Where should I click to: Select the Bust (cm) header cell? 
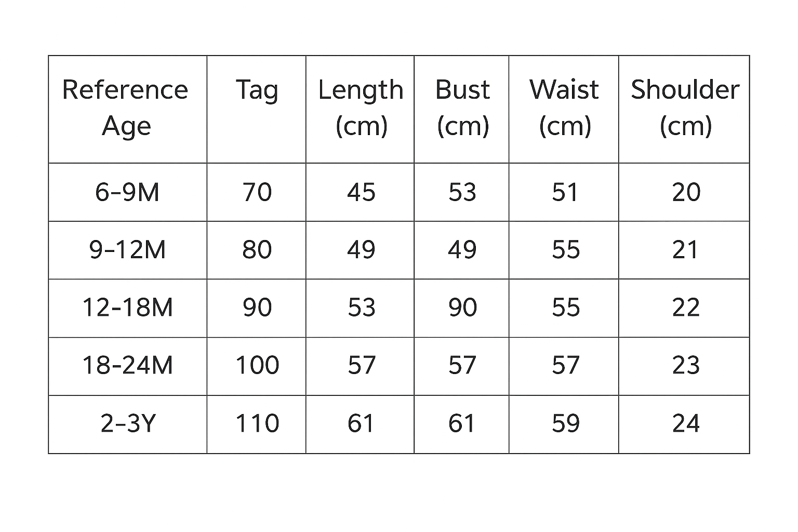pyautogui.click(x=462, y=108)
